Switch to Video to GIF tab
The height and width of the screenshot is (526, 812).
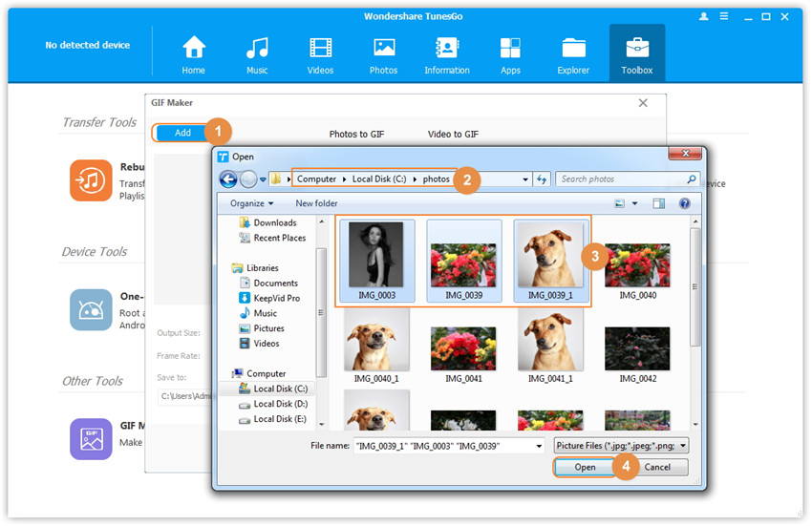click(x=453, y=134)
